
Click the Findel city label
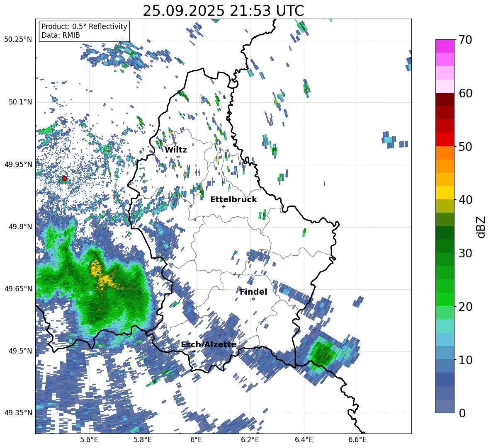point(253,292)
